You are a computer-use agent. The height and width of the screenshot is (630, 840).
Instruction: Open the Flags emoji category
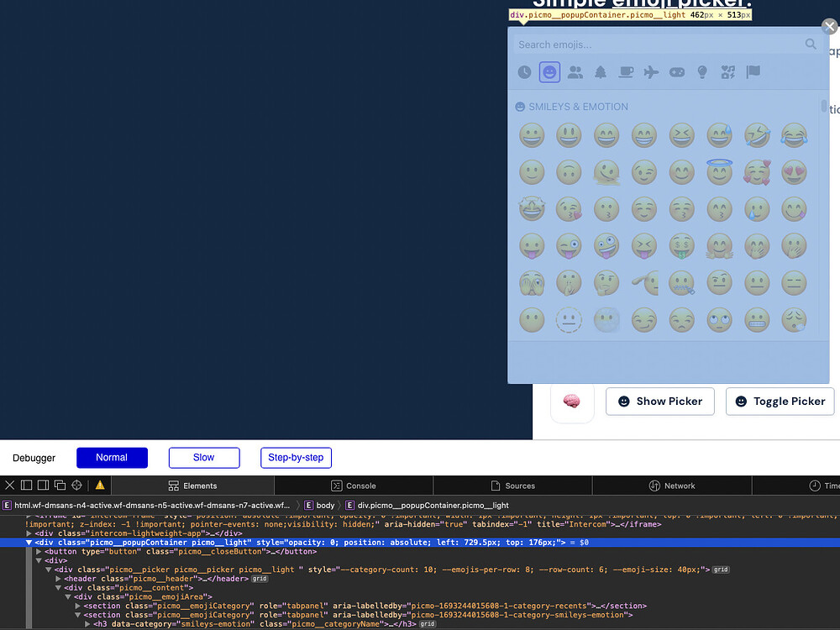[x=753, y=71]
